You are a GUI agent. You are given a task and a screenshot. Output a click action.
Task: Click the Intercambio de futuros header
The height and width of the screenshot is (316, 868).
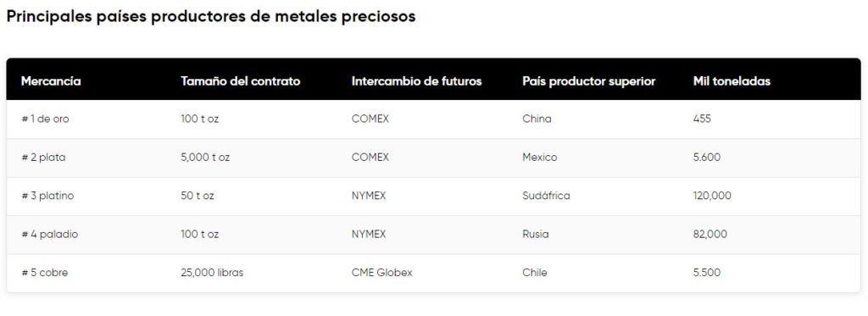coord(417,81)
